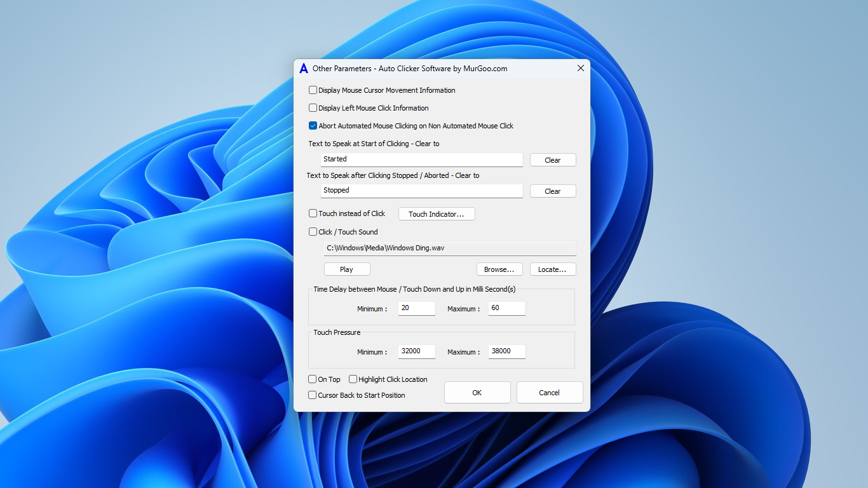Enable Display Mouse Cursor Movement Information
The width and height of the screenshot is (868, 488).
pos(313,90)
